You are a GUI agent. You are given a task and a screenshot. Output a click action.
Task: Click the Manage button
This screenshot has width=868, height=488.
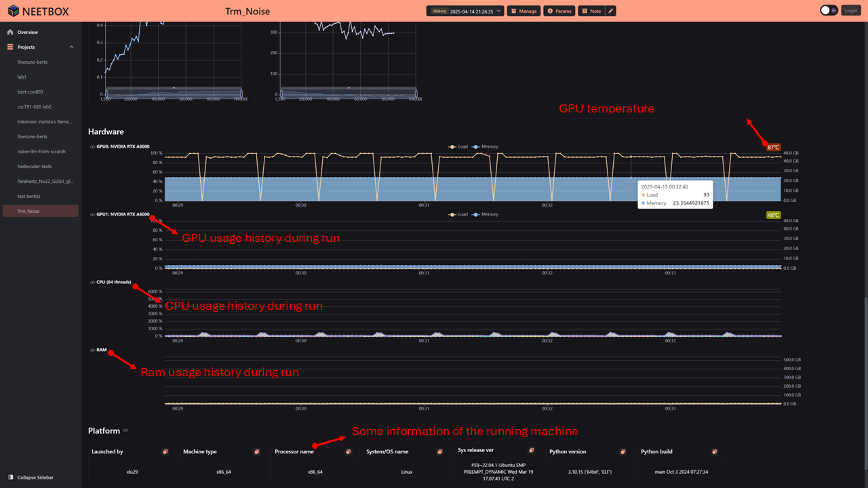524,11
